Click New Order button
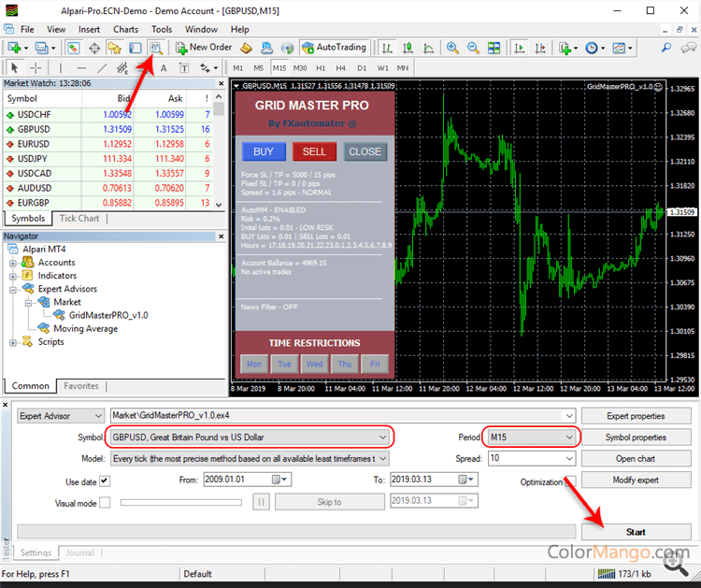Viewport: 701px width, 588px height. tap(204, 48)
